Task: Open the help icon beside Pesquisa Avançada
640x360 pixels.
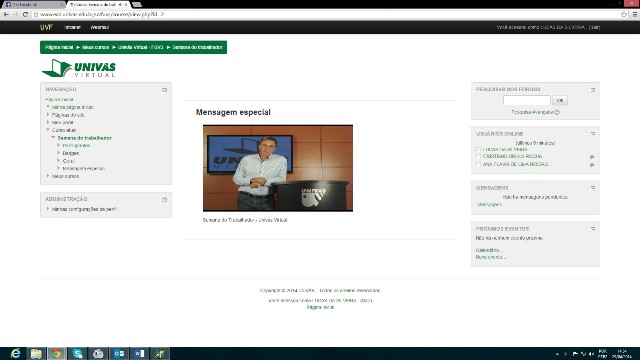Action: pos(557,112)
